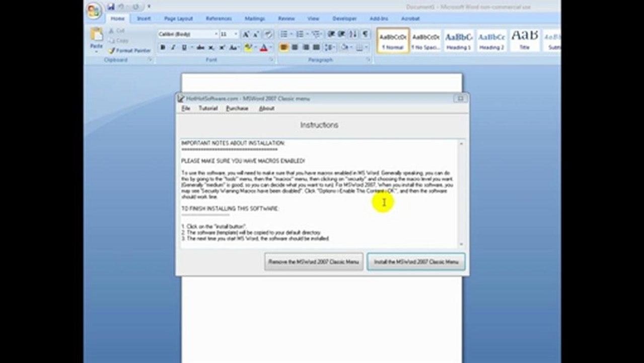Toggle Superscript formatting
Screen dimensions: 644x363
pyautogui.click(x=222, y=47)
